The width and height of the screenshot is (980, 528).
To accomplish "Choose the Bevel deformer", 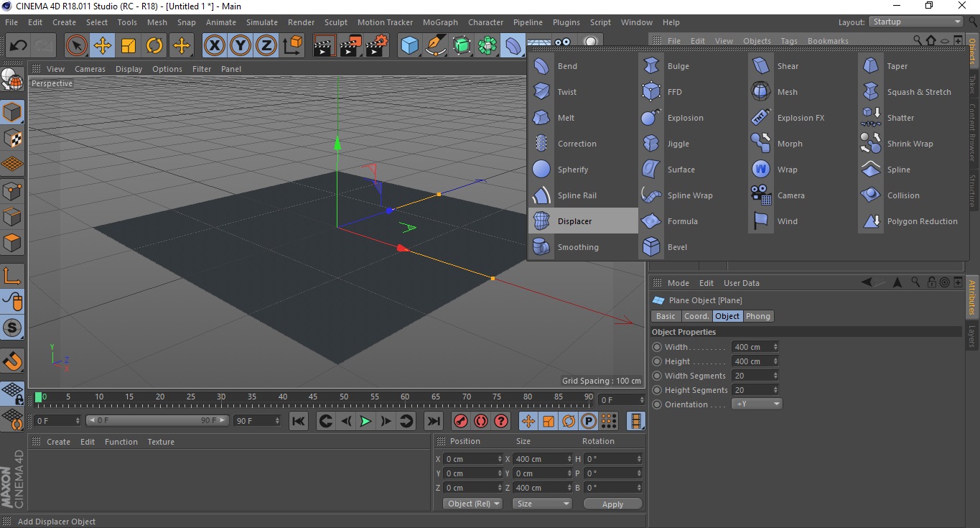I will pyautogui.click(x=693, y=247).
